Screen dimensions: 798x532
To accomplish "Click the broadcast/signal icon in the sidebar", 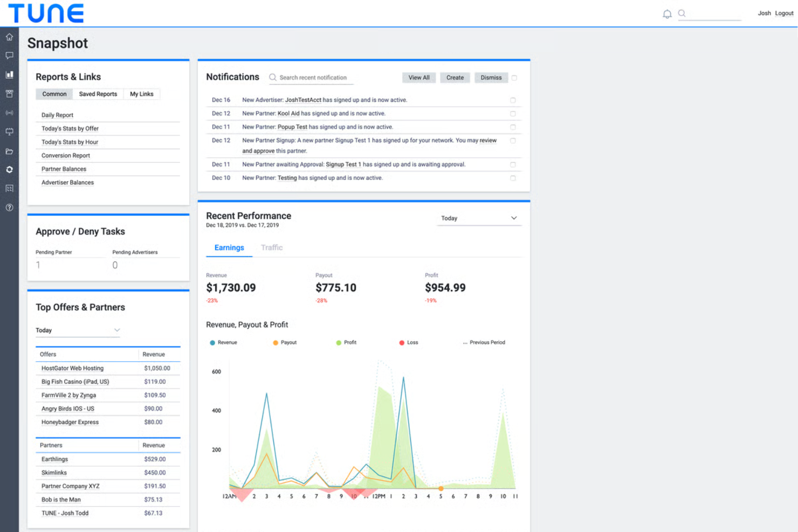I will coord(9,113).
